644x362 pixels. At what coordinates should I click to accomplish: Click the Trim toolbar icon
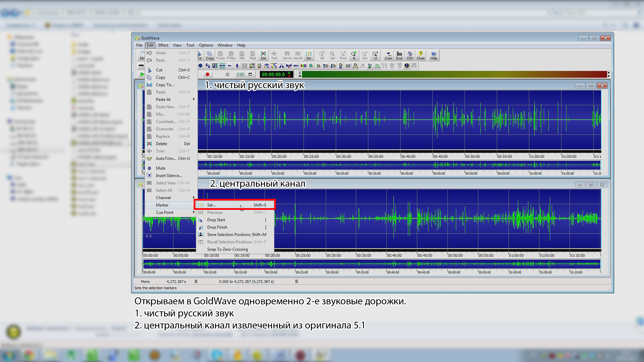click(274, 55)
